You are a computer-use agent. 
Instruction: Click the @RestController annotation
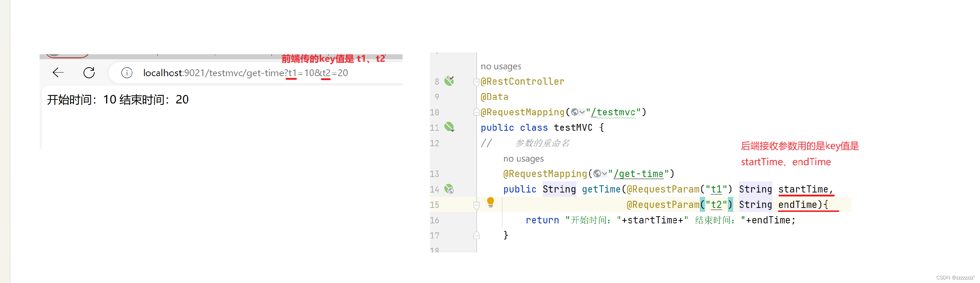tap(522, 82)
